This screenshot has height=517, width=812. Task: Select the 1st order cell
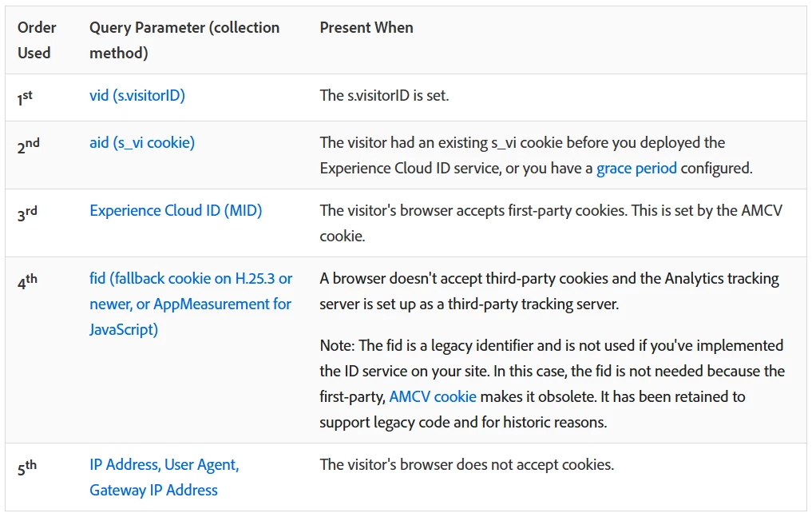pyautogui.click(x=25, y=97)
